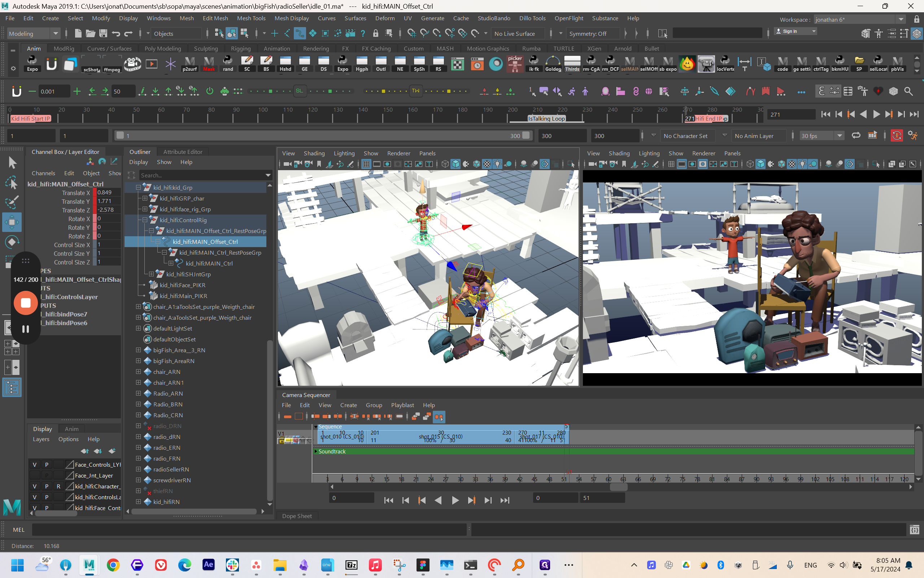Click the scShot screenshot shelf icon

pos(92,64)
